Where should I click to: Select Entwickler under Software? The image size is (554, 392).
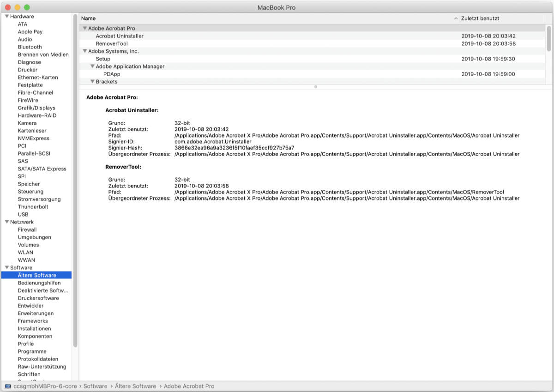click(30, 306)
